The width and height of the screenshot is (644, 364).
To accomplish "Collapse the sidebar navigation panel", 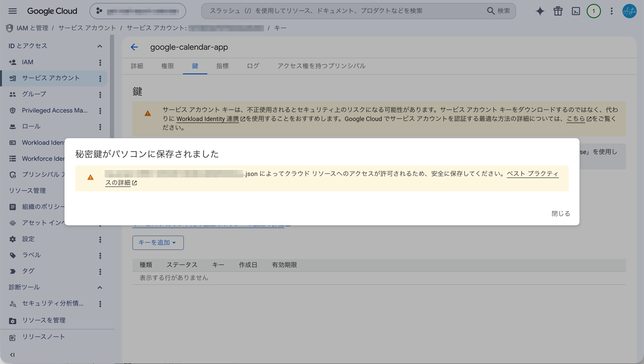I will click(13, 355).
